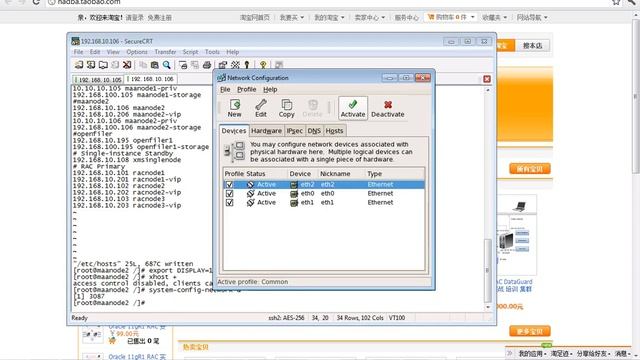Expand the 我要买 dropdown in the Taobao bar
The image size is (640, 360).
pos(292,17)
